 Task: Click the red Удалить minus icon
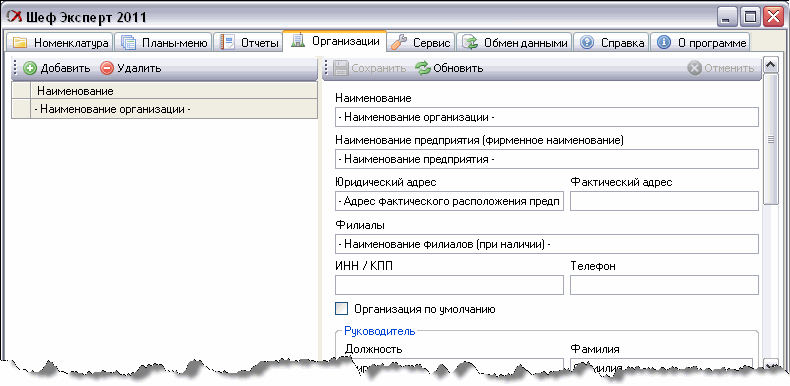coord(107,69)
